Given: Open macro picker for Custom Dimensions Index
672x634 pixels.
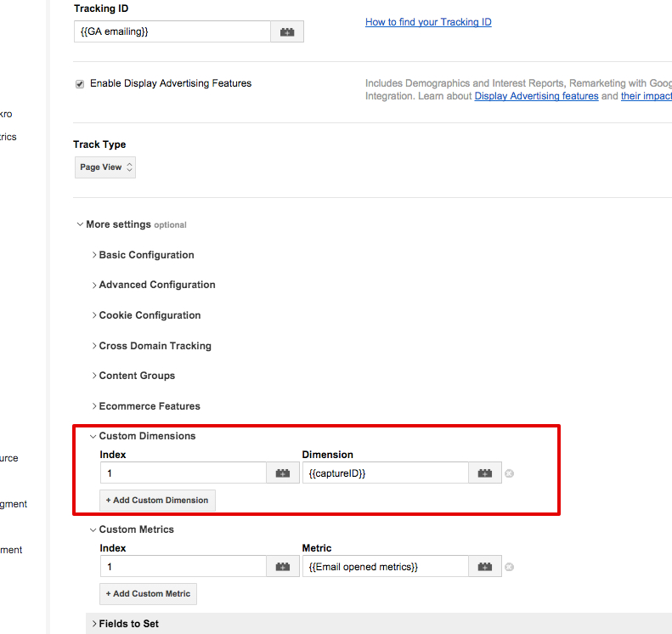Looking at the screenshot, I should point(283,473).
